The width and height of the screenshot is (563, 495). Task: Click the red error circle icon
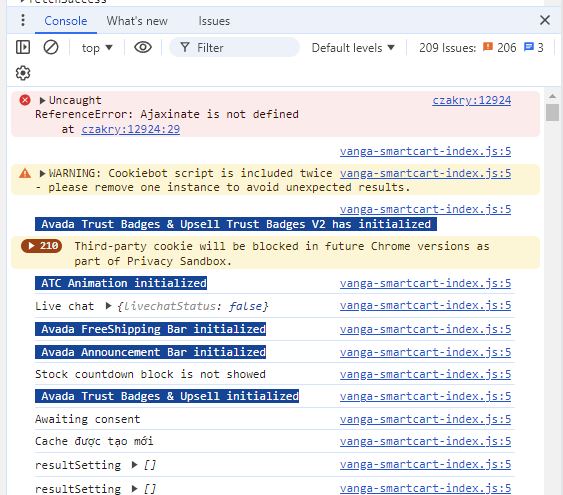(25, 100)
